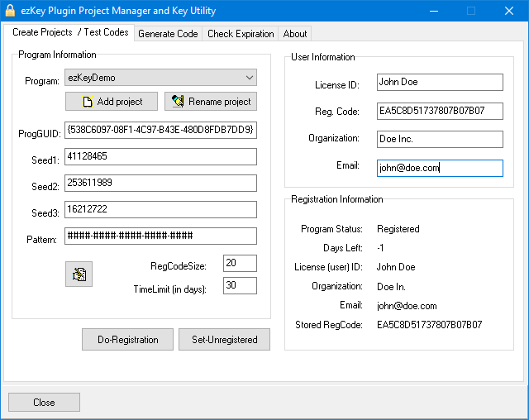Click the Program Status value Registered
The height and width of the screenshot is (420, 529).
point(398,229)
